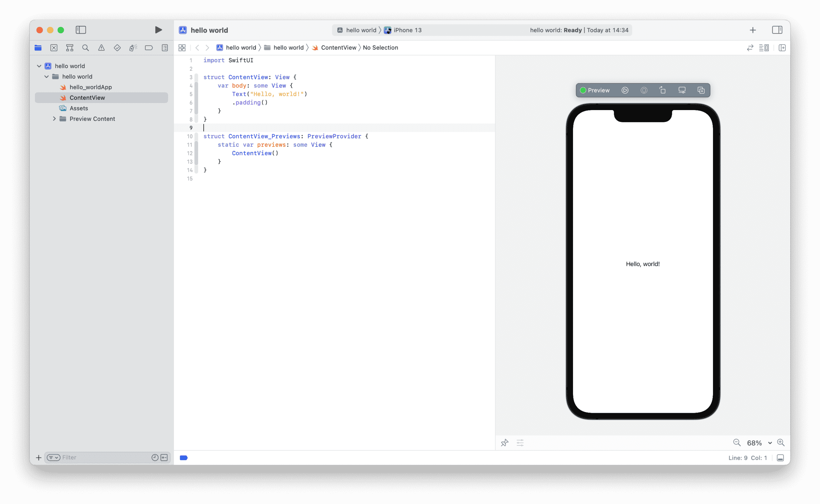Expand the Preview Content folder

pyautogui.click(x=54, y=119)
